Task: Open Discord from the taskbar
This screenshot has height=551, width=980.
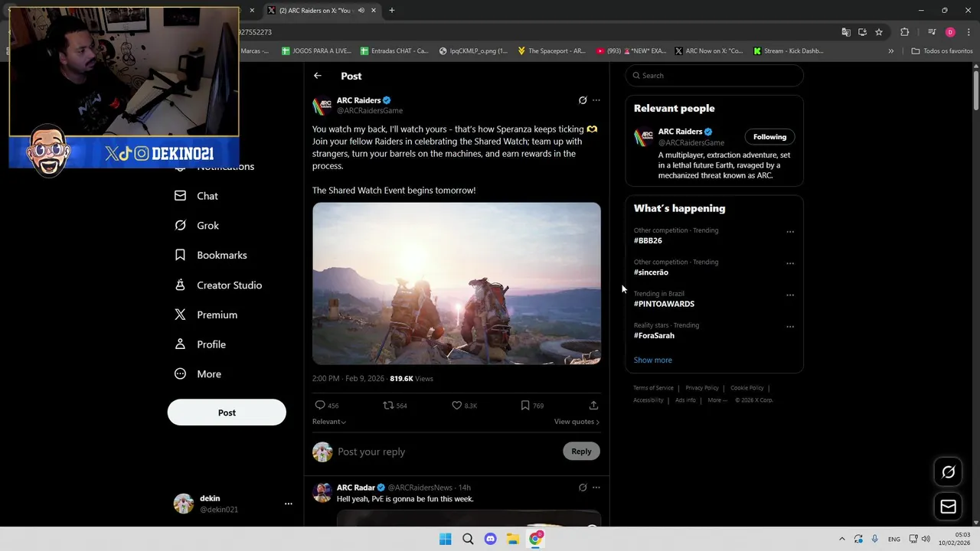Action: click(490, 539)
